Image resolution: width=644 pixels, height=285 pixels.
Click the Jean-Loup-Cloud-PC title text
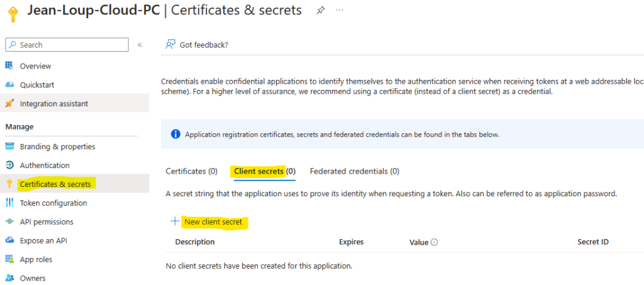[x=94, y=10]
